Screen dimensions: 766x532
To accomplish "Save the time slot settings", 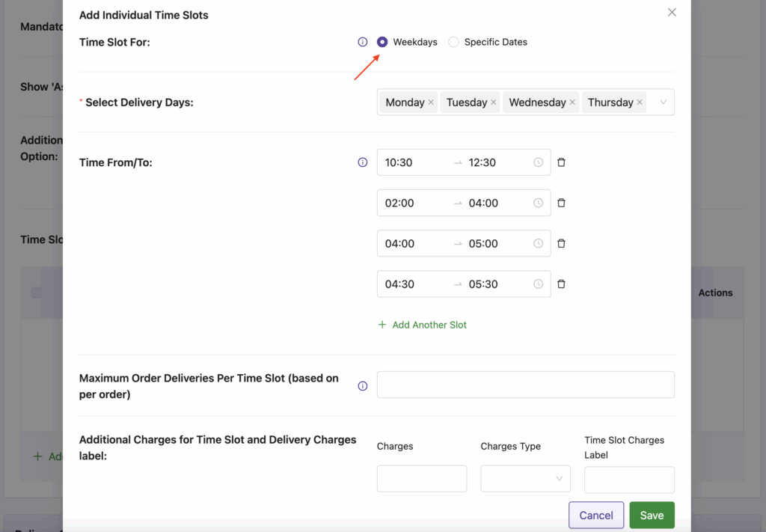I will pos(652,515).
